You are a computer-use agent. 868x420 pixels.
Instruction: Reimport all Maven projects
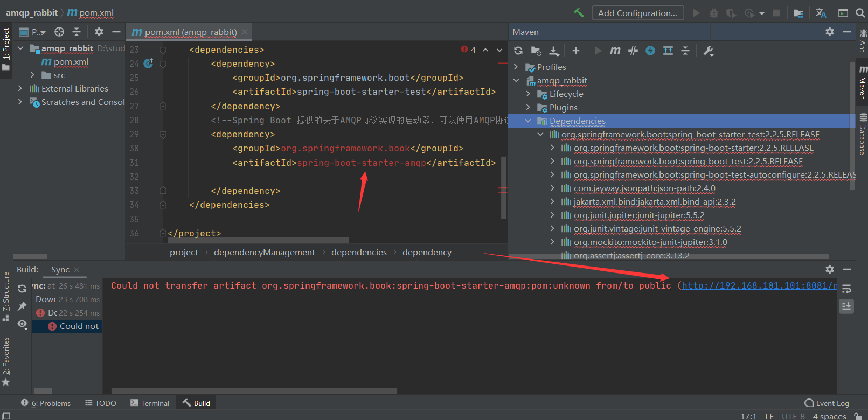[518, 51]
